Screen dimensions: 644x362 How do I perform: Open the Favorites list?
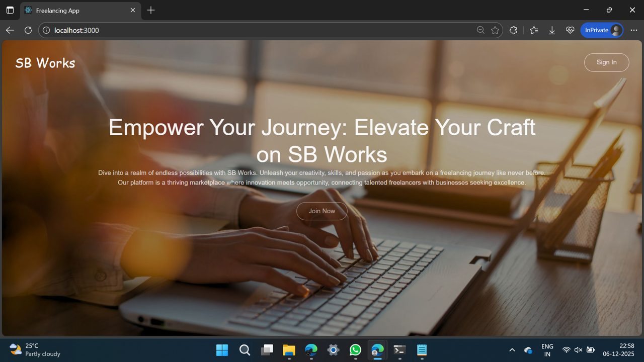(x=534, y=30)
